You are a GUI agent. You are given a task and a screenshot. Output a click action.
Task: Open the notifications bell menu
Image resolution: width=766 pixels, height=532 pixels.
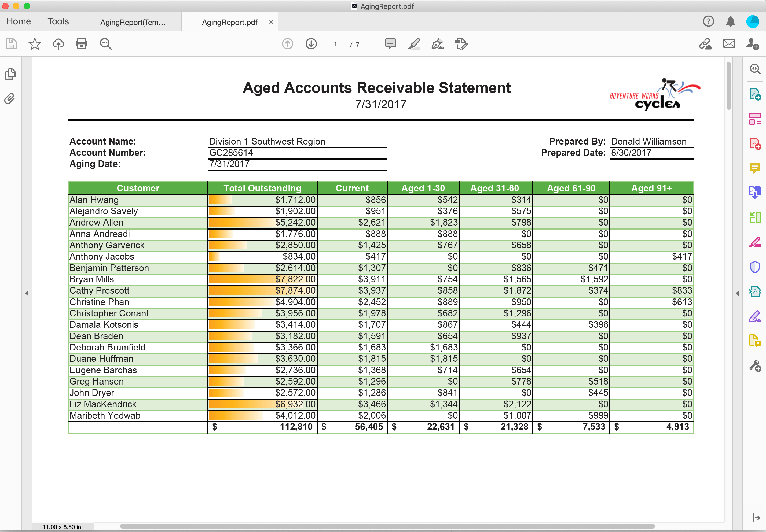[x=730, y=21]
